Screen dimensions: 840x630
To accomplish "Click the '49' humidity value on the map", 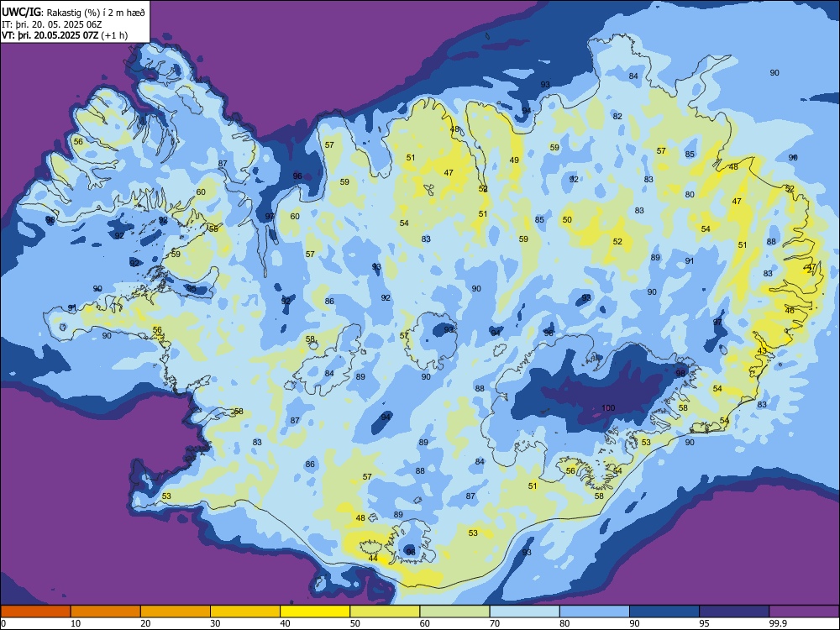I will pos(514,160).
